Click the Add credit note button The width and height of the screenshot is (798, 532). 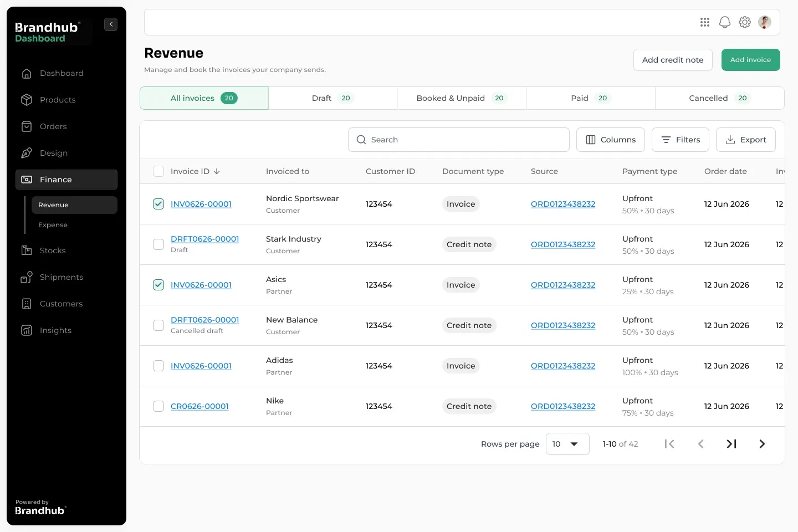point(673,60)
